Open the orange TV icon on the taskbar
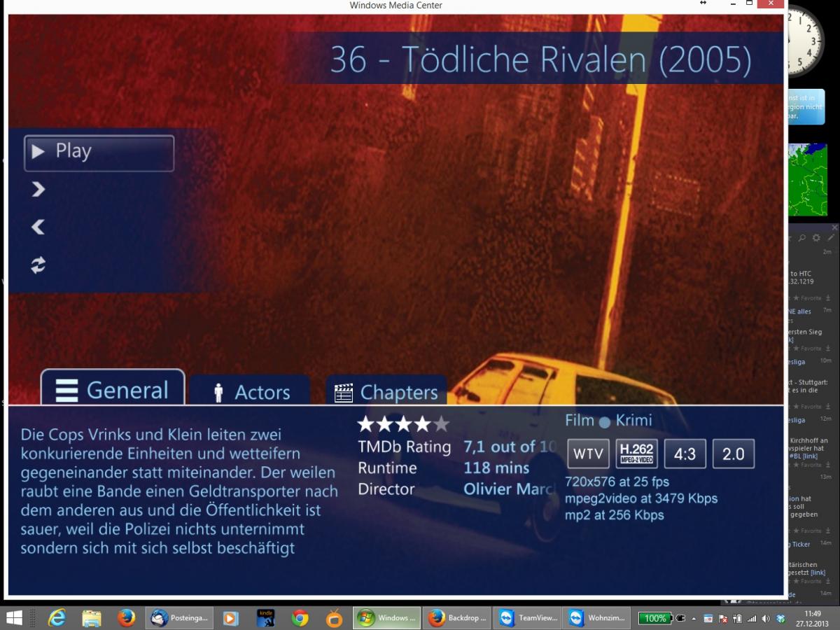840x630 pixels. coord(335,618)
